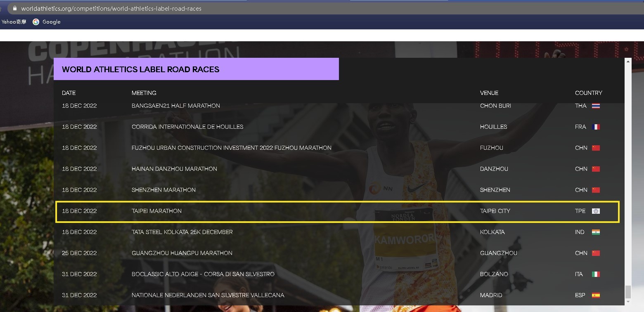Click the COUNTRY column header

click(x=589, y=93)
